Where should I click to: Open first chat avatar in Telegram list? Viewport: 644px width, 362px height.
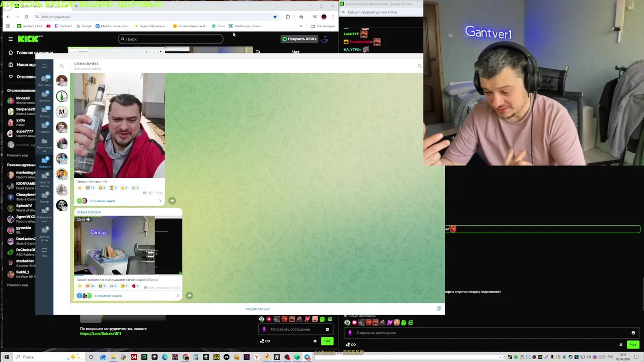[x=62, y=80]
